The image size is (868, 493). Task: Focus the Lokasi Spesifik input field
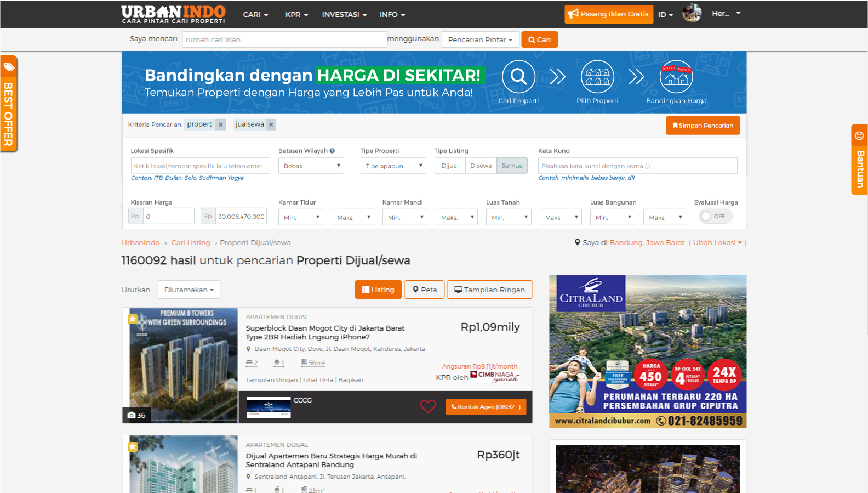(x=201, y=166)
